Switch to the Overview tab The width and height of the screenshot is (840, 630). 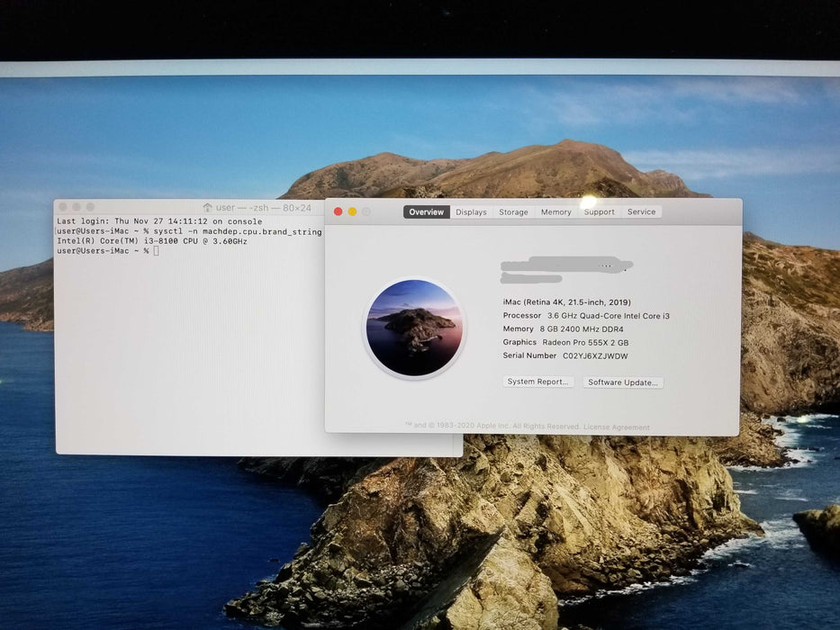[427, 212]
